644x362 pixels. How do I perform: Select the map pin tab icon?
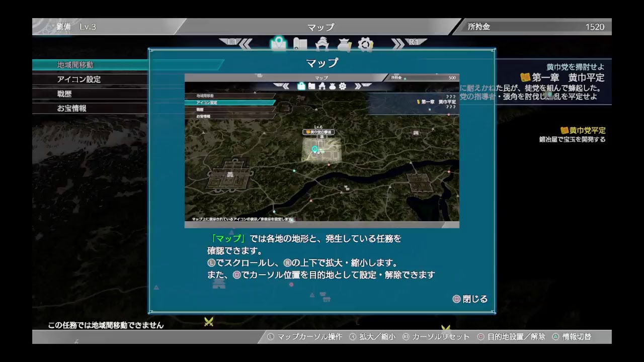[x=278, y=44]
